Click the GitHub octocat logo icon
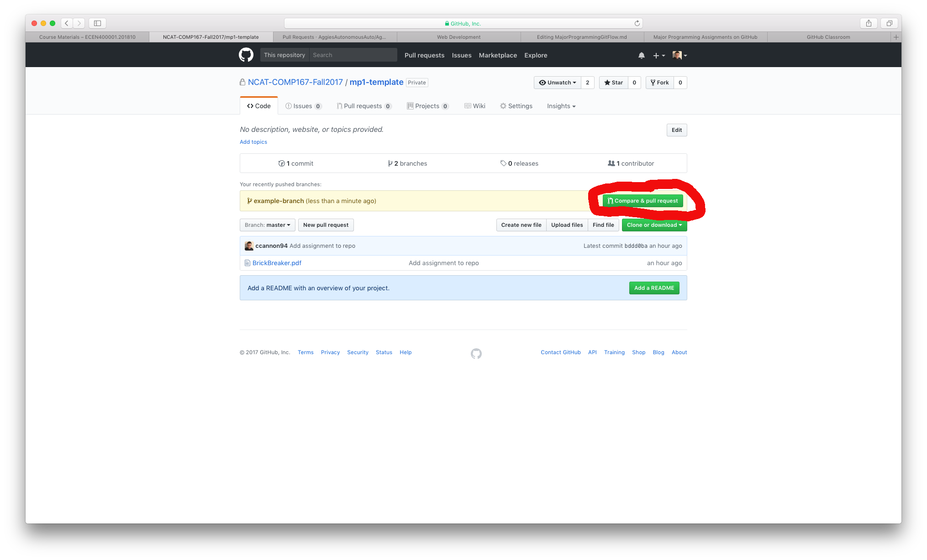Screen dimensions: 927x560 coord(245,55)
